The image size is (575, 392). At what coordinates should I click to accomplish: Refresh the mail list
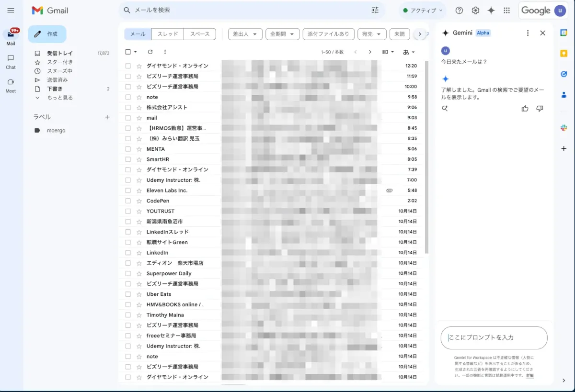pos(150,52)
